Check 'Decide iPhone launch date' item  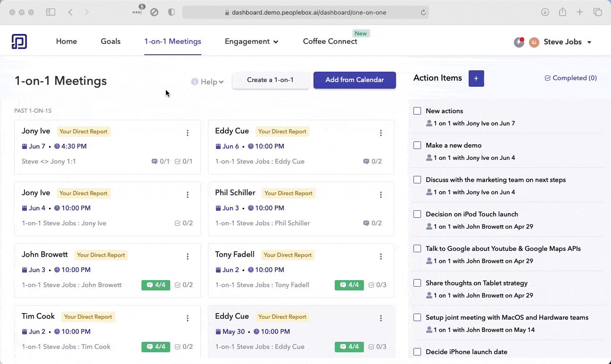click(x=417, y=352)
